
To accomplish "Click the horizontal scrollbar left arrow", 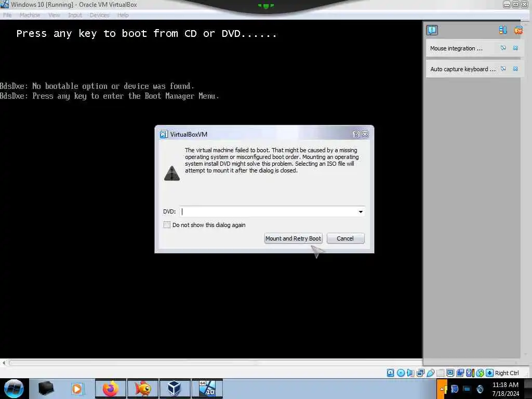I will (x=4, y=363).
